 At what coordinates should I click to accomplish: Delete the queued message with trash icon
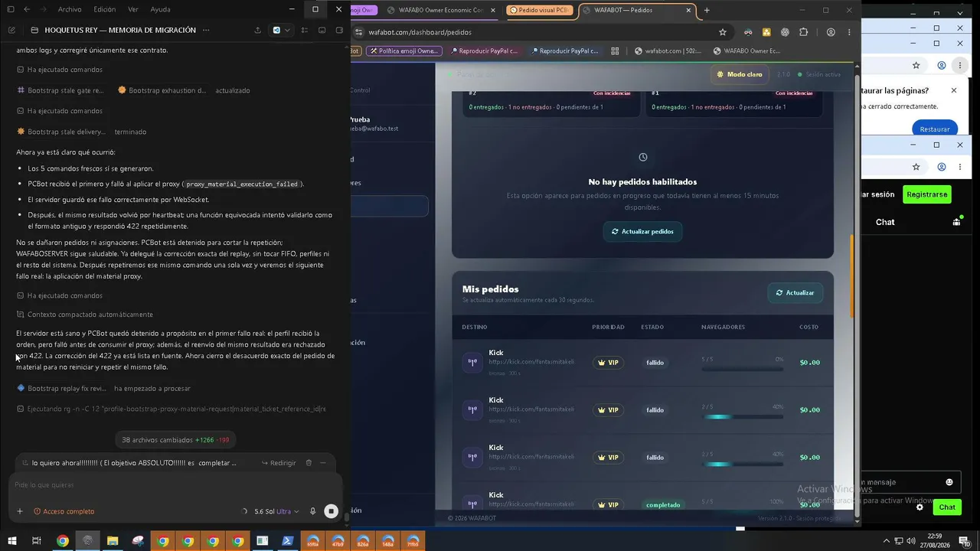309,463
